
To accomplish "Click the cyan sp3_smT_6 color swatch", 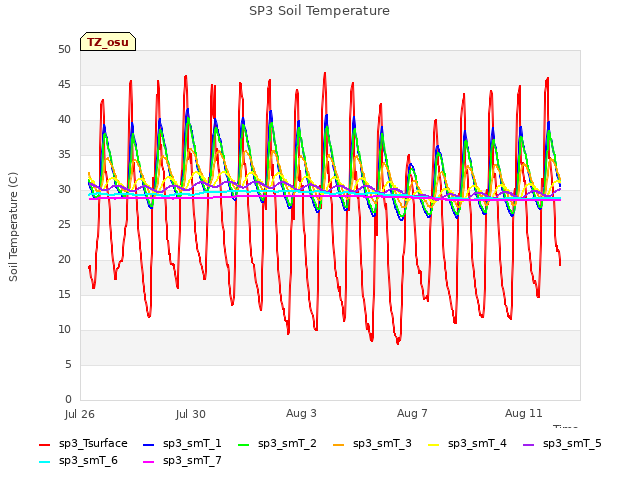I will click(x=44, y=462).
